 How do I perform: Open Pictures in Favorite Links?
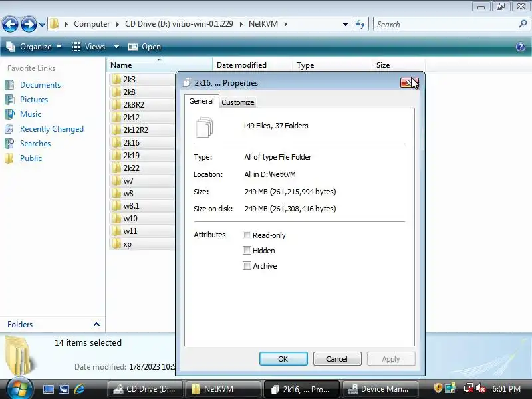[x=34, y=99]
